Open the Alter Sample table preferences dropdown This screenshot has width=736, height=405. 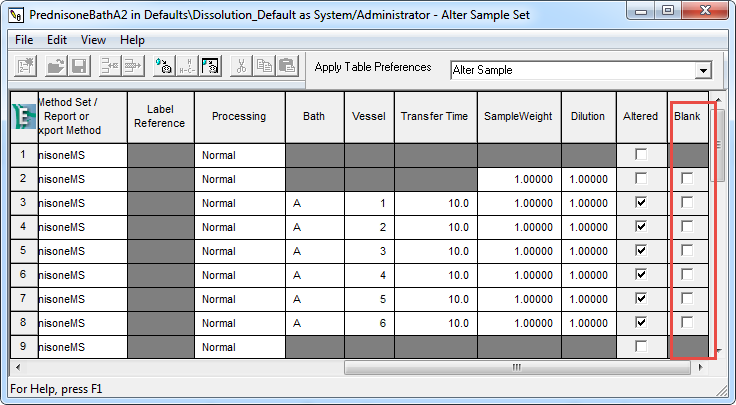[703, 70]
